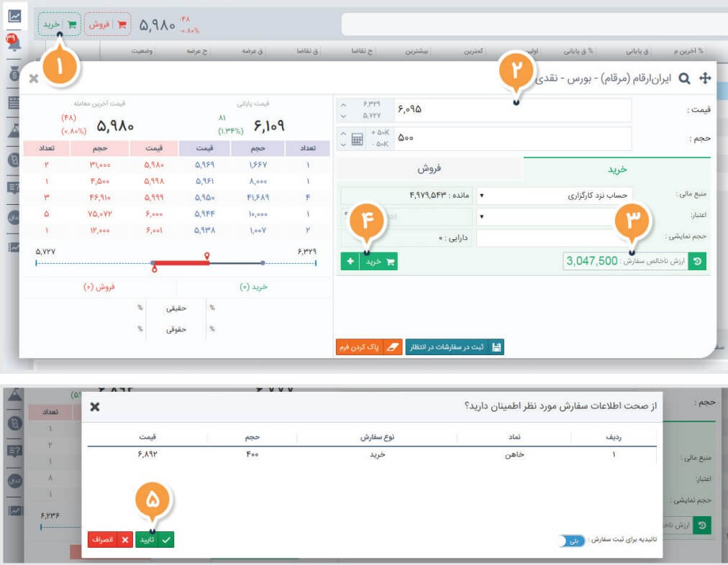Image resolution: width=728 pixels, height=565 pixels.
Task: Open the اعتبار dropdown
Action: pyautogui.click(x=555, y=216)
